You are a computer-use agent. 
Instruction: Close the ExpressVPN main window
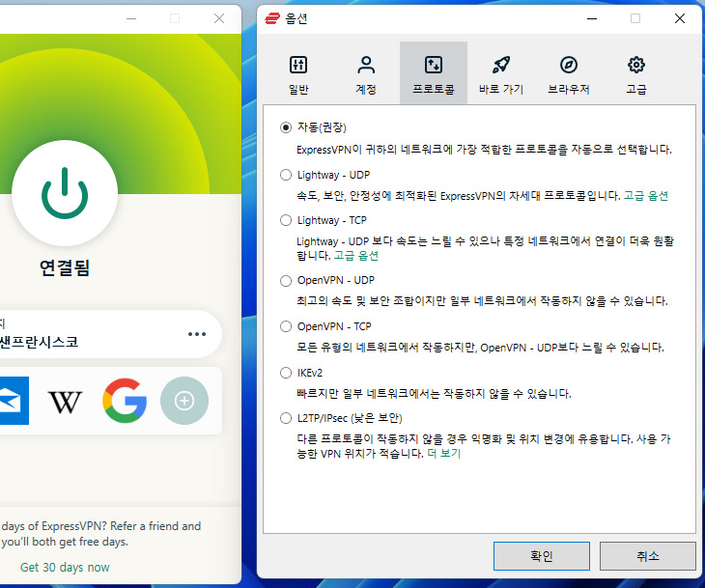point(219,18)
